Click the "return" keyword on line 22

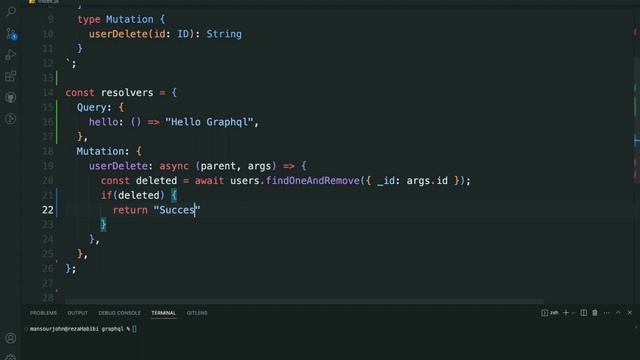pyautogui.click(x=130, y=210)
